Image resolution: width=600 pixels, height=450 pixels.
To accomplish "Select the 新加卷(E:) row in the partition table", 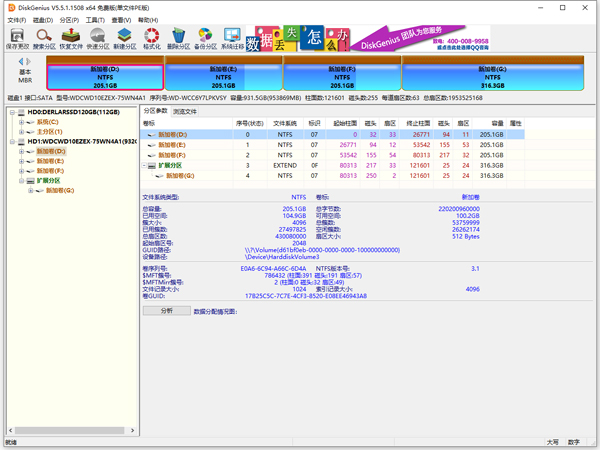I will click(174, 145).
